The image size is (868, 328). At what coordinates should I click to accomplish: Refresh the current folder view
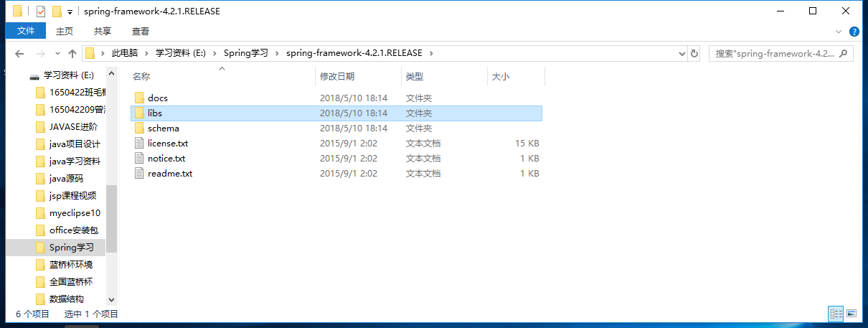click(694, 53)
